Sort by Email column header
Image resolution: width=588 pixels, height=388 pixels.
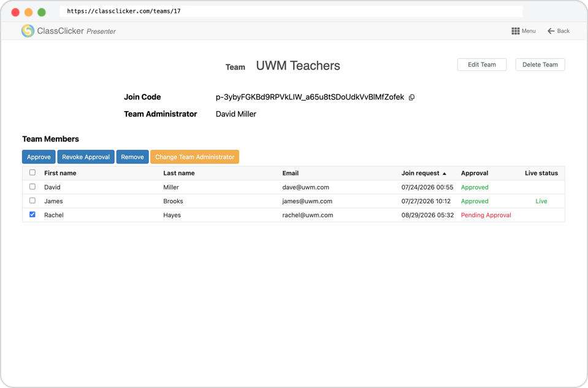[x=290, y=173]
